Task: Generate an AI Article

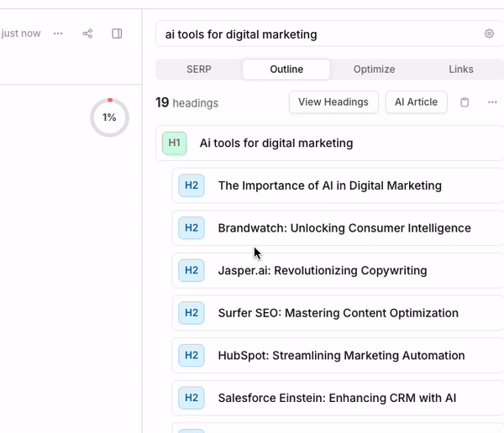Action: (x=416, y=102)
